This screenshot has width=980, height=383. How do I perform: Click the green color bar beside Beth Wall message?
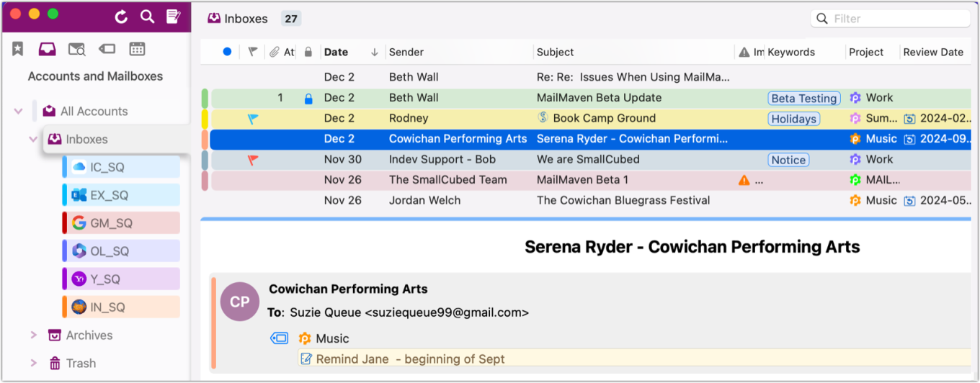tap(205, 98)
